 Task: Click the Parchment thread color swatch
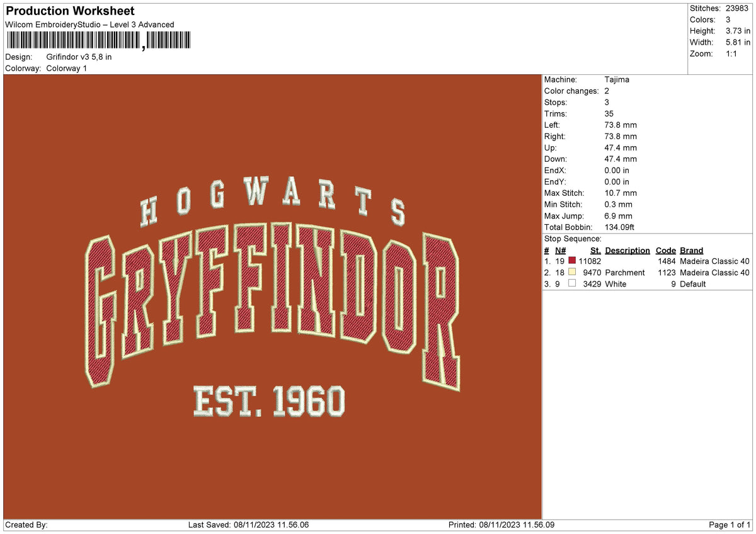[x=572, y=272]
